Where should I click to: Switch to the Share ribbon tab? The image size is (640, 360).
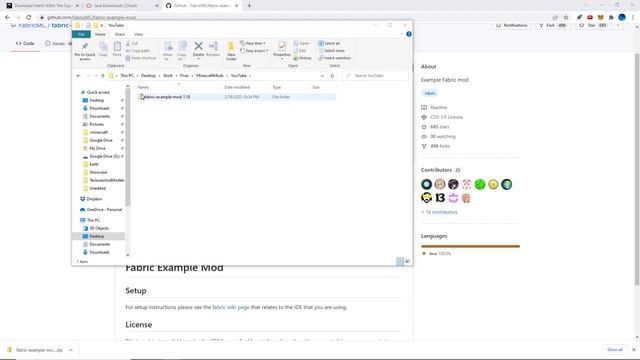click(x=120, y=34)
